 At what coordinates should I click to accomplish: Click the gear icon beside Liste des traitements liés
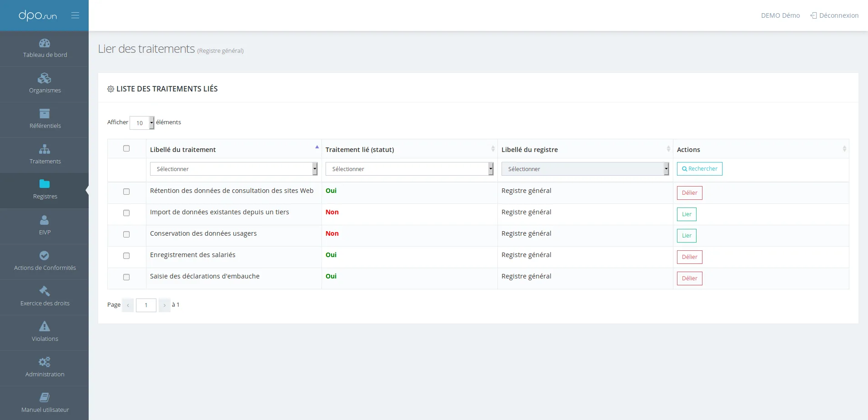[x=110, y=89]
